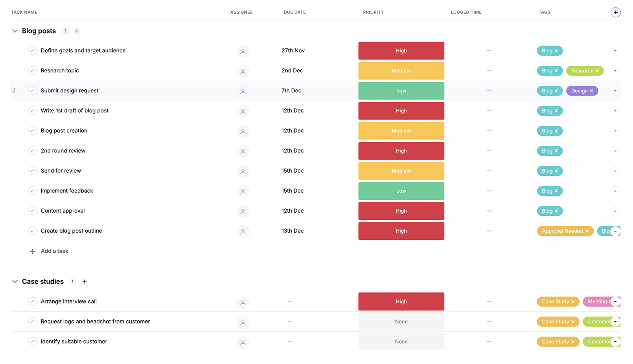
Task: Remove Research tag from Research topic task
Action: [x=597, y=71]
